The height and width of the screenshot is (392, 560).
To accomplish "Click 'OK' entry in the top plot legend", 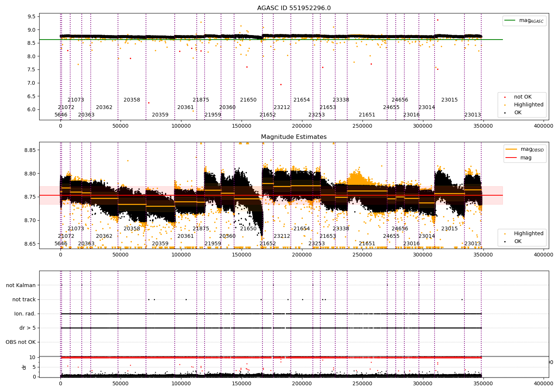I will click(518, 113).
